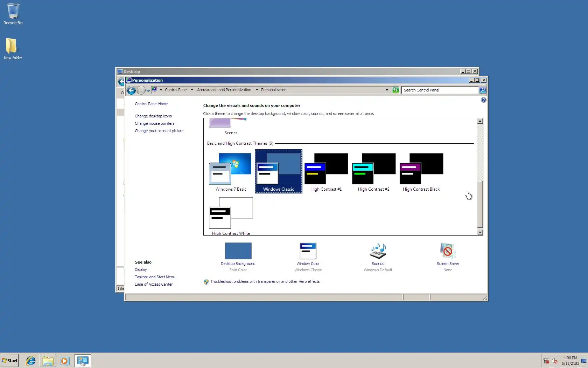The height and width of the screenshot is (368, 588).
Task: Close the Personalization window
Action: tap(484, 80)
